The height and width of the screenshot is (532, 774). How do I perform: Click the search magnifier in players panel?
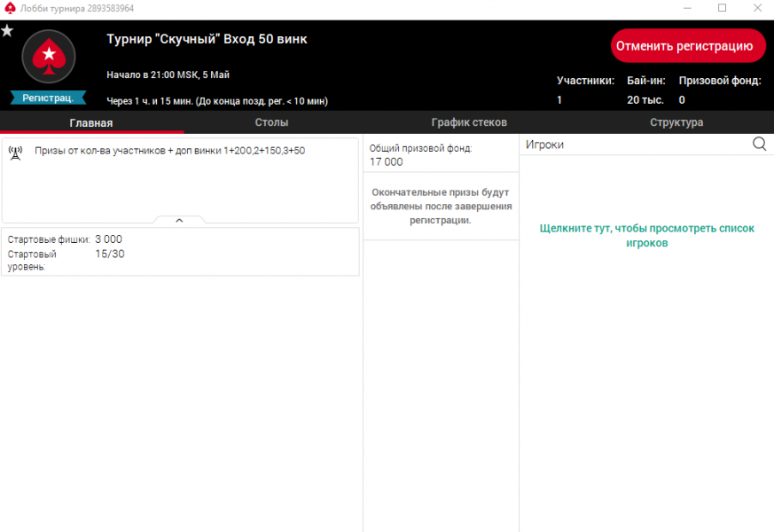759,145
